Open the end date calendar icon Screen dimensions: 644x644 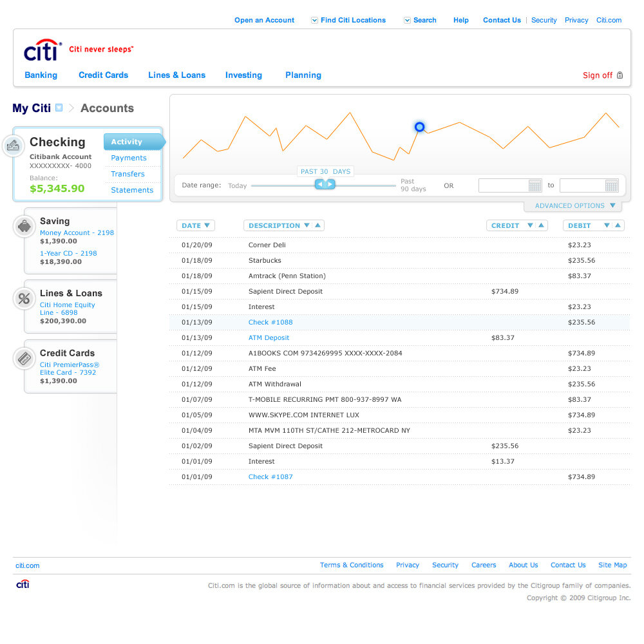tap(611, 185)
